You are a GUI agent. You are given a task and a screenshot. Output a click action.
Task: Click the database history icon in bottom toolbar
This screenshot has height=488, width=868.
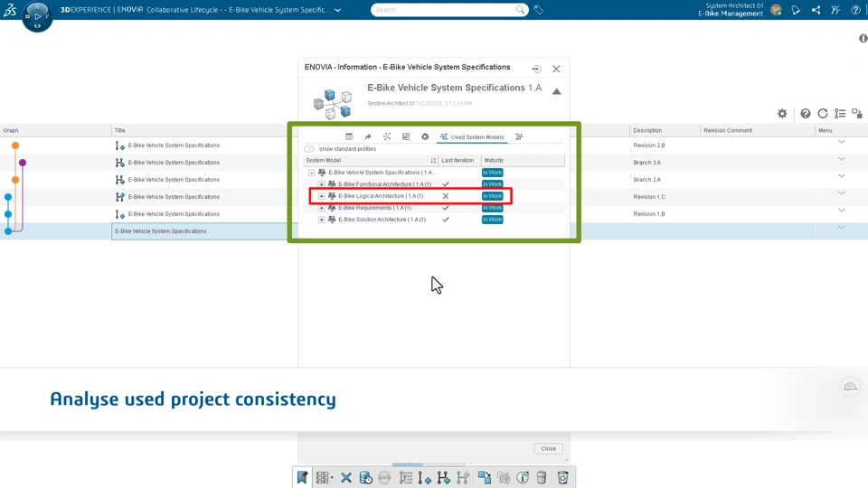click(365, 477)
